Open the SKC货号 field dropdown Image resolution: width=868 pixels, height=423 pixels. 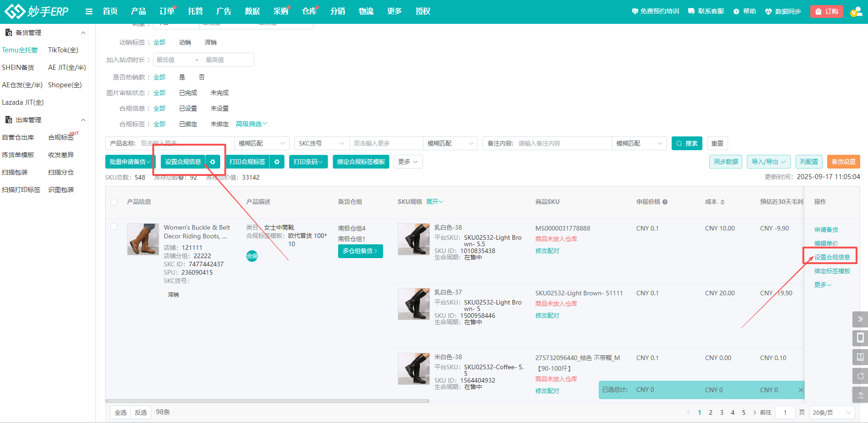[321, 143]
